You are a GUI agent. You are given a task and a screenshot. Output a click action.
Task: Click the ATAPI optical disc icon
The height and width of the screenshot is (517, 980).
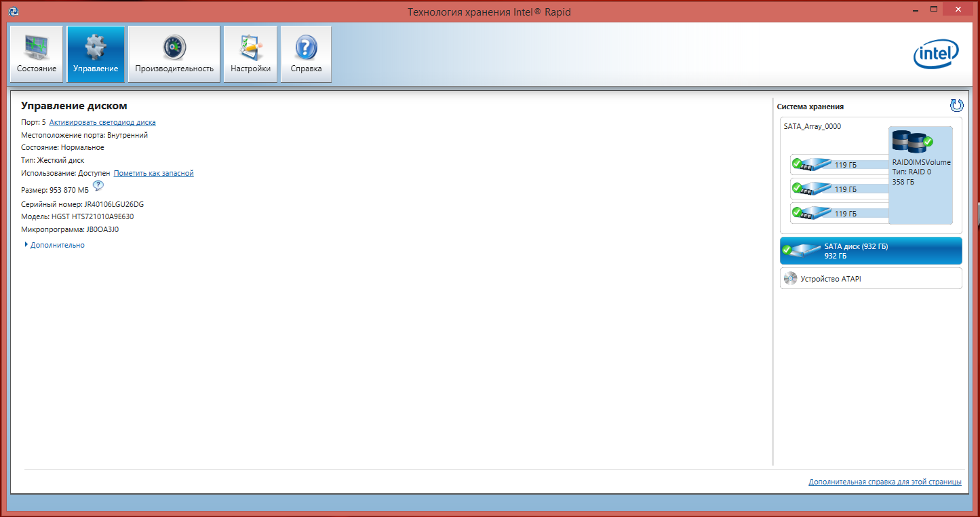tap(790, 278)
